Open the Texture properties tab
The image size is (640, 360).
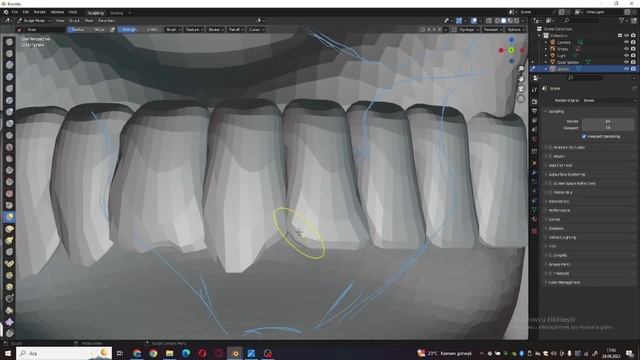534,231
